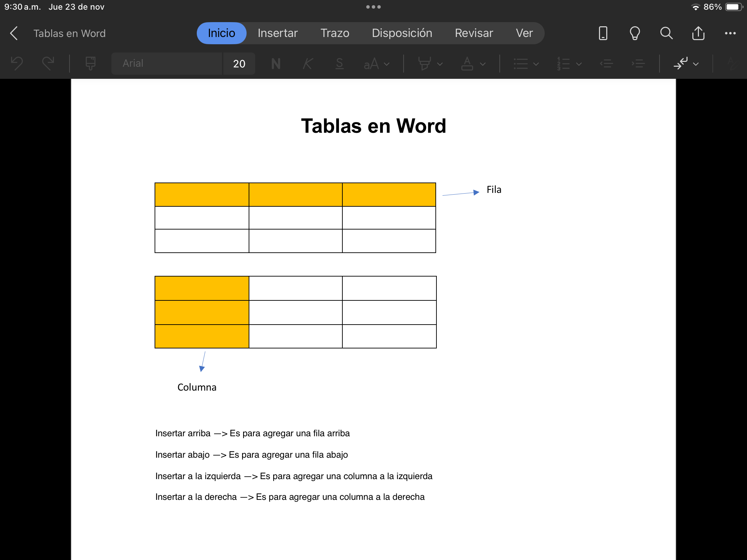The image size is (747, 560).
Task: Tap the Arial font name field
Action: 166,64
